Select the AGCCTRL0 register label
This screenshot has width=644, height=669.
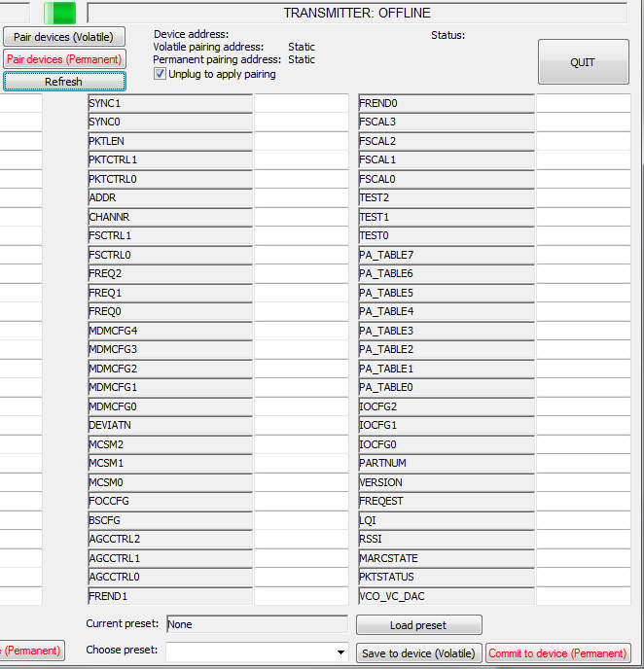(x=170, y=577)
